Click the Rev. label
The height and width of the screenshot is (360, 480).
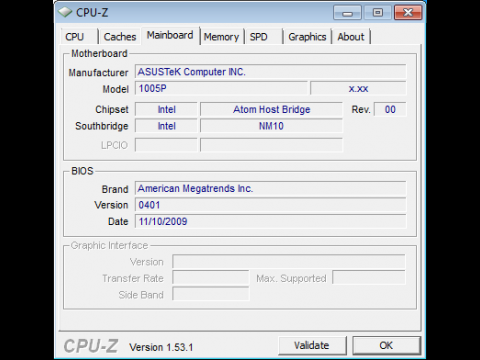[361, 109]
